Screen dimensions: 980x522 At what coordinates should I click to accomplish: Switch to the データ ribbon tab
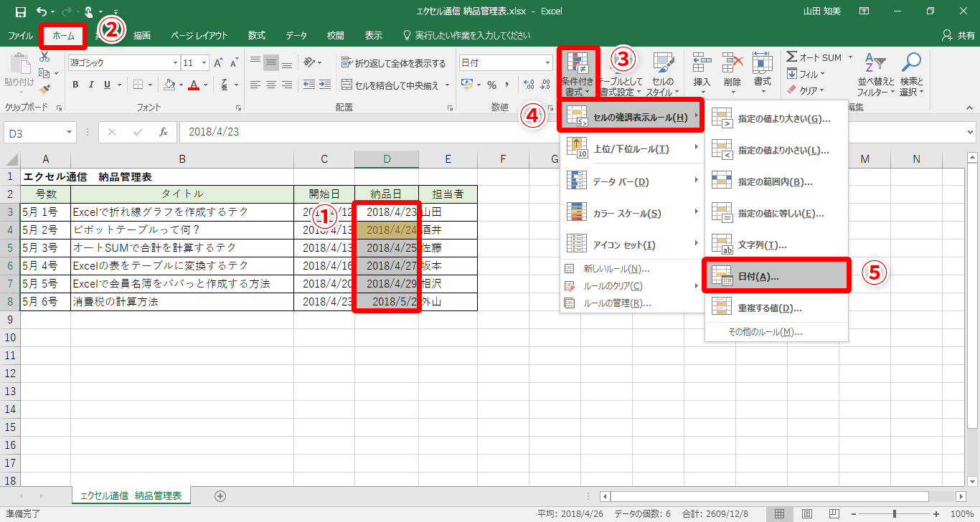(296, 35)
